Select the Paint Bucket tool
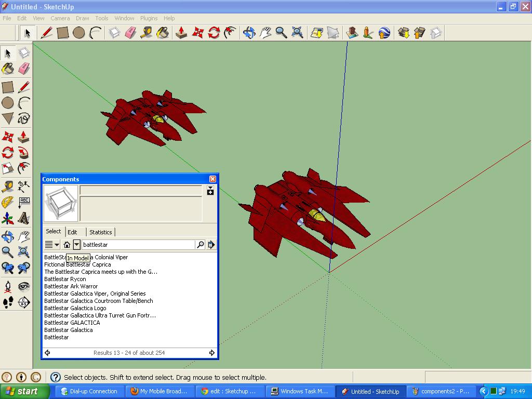This screenshot has height=399, width=532. 8,68
